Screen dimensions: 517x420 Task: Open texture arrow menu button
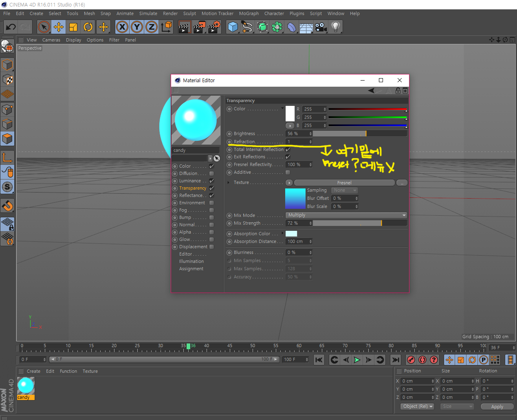[289, 183]
